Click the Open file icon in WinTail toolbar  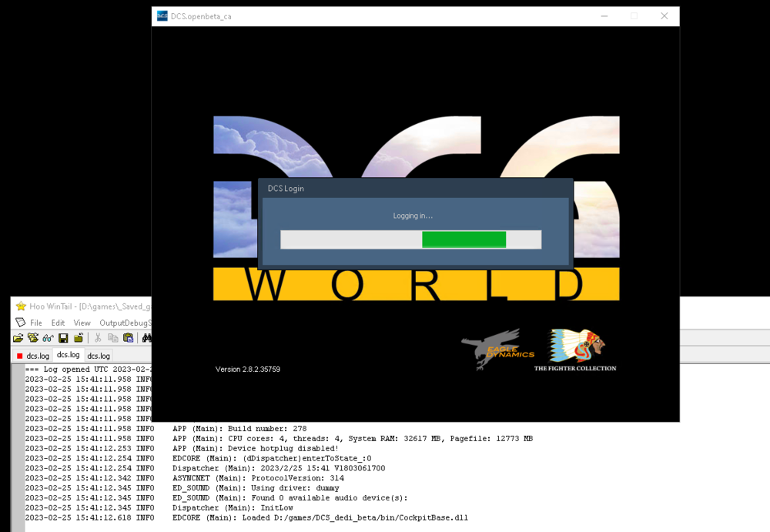(18, 338)
